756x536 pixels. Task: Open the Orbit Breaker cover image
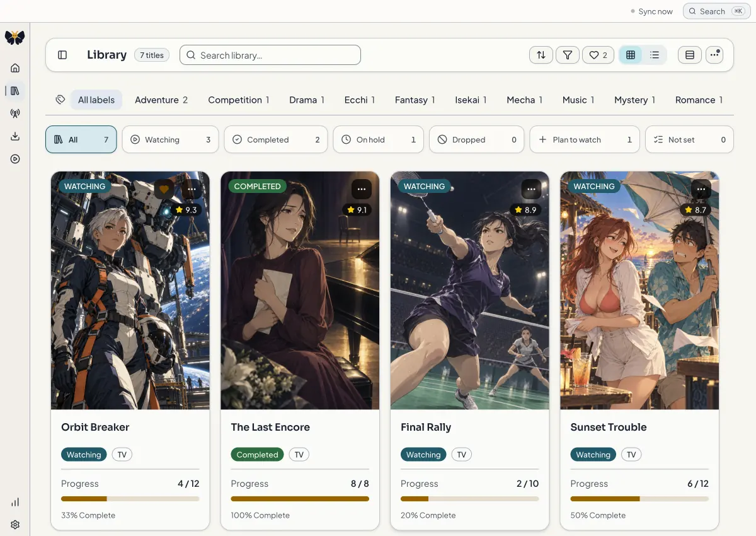130,291
